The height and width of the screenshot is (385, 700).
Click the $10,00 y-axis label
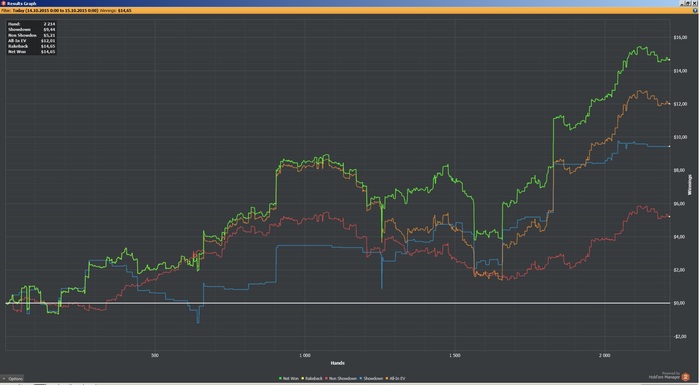pyautogui.click(x=680, y=137)
